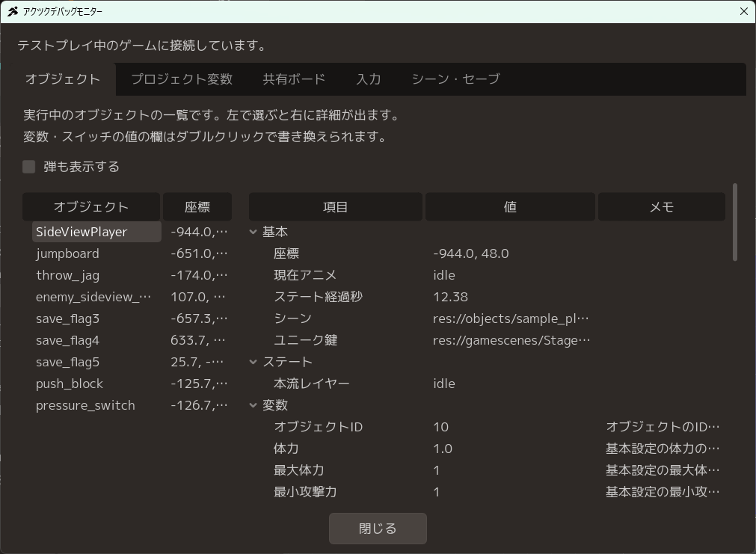Open the 共有ボード tab

(294, 79)
